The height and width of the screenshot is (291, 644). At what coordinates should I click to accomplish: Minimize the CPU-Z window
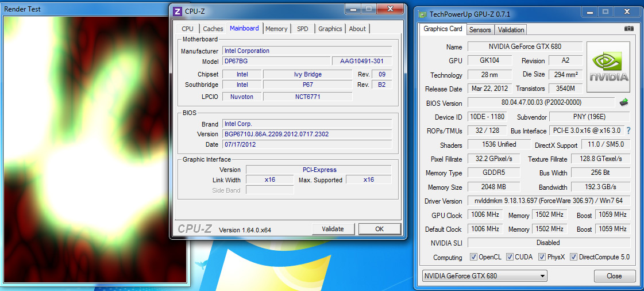(x=353, y=9)
